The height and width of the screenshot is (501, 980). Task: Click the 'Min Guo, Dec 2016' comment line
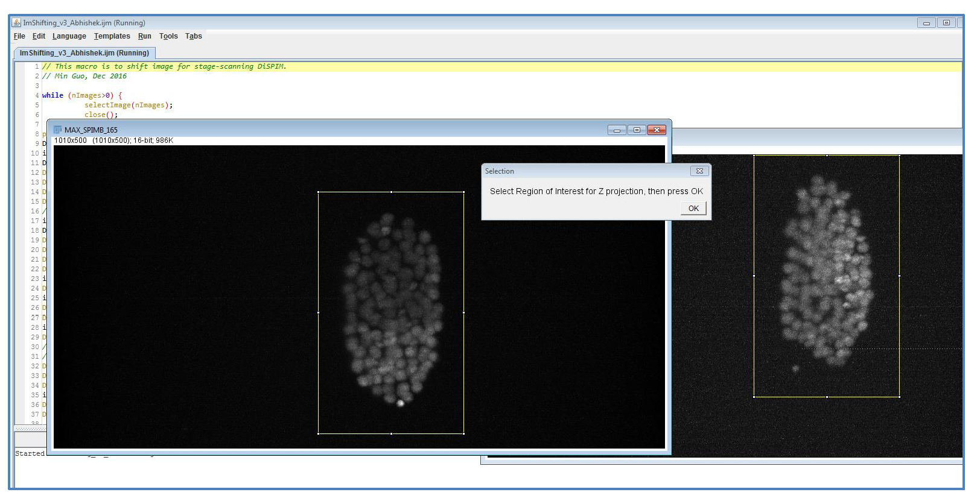coord(84,76)
